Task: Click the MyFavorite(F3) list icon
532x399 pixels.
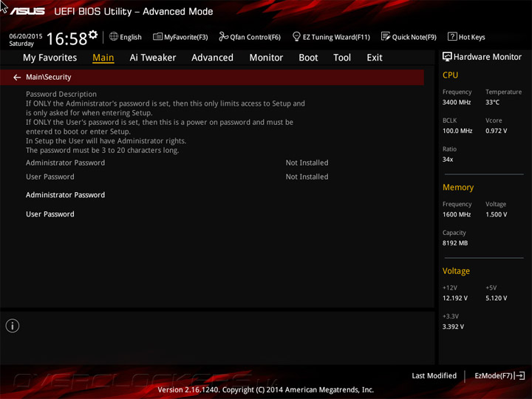Action: [x=157, y=36]
